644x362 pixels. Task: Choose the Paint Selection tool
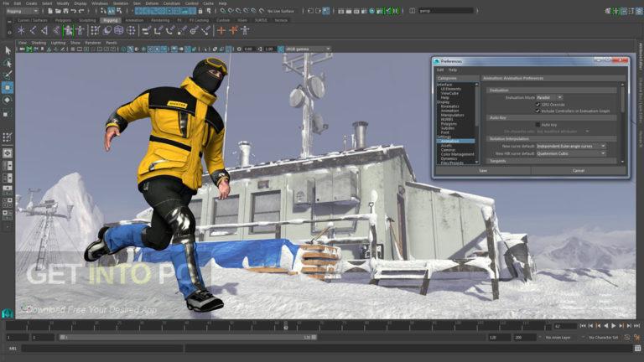click(7, 75)
